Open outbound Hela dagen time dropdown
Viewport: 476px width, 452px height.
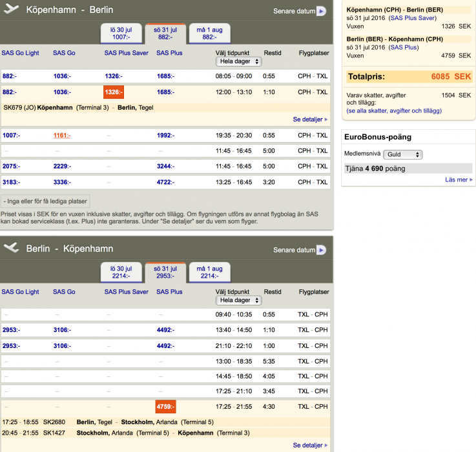(238, 61)
